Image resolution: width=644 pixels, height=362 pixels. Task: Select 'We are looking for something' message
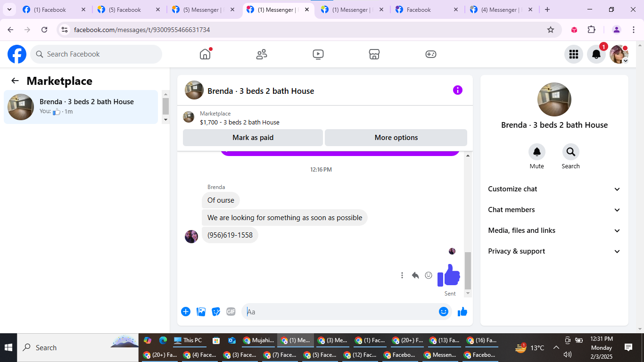coord(285,218)
